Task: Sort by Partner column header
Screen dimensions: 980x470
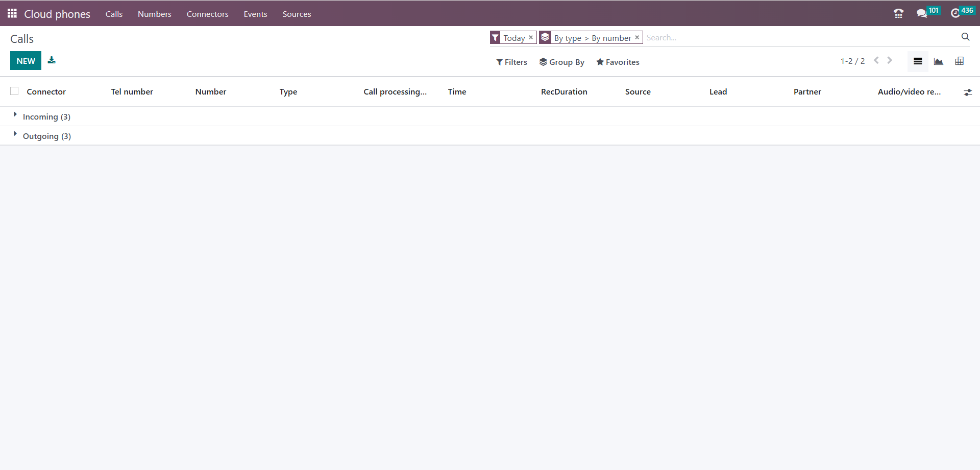Action: click(807, 91)
